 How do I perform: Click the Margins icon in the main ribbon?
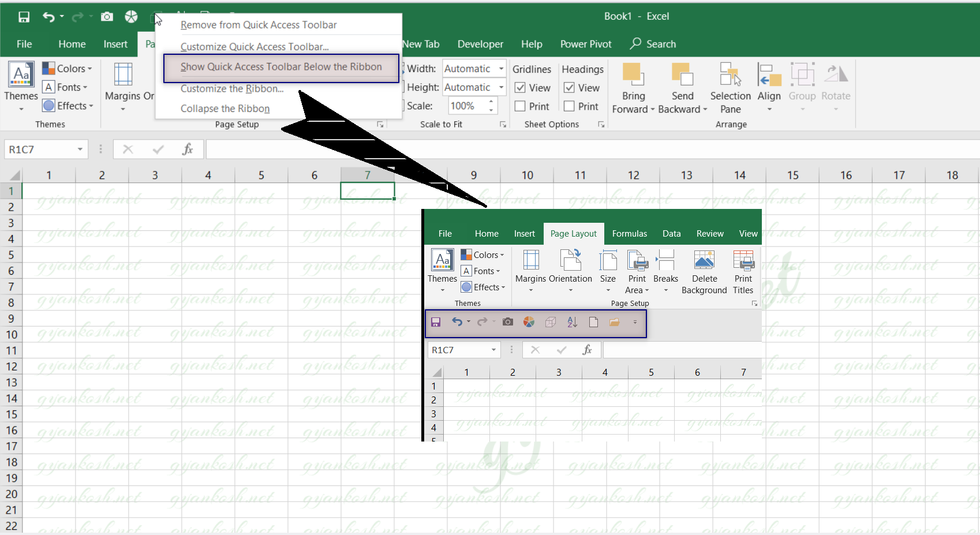123,74
